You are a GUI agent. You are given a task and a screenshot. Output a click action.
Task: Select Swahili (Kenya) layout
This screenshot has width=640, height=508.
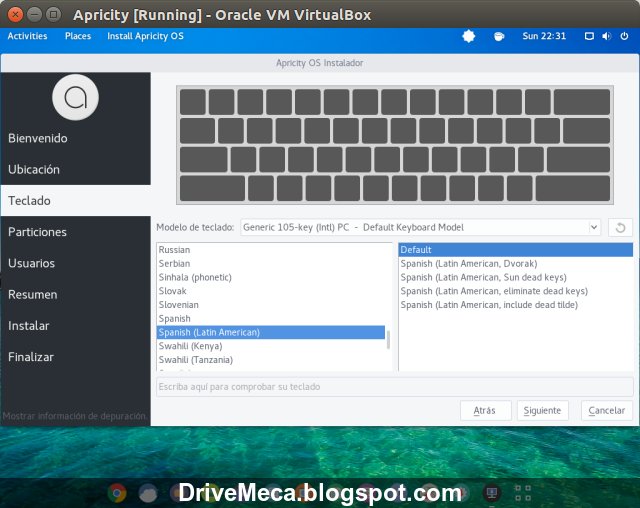pyautogui.click(x=271, y=346)
